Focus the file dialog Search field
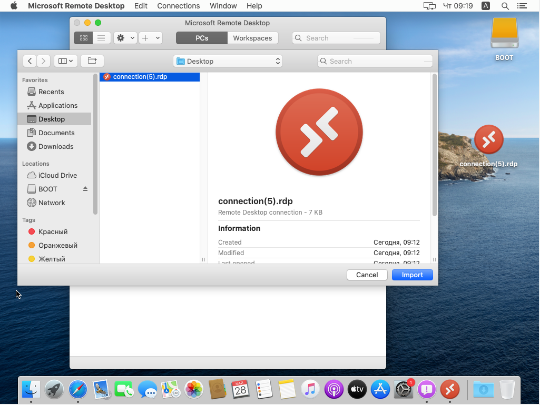540x405 pixels. pos(375,61)
